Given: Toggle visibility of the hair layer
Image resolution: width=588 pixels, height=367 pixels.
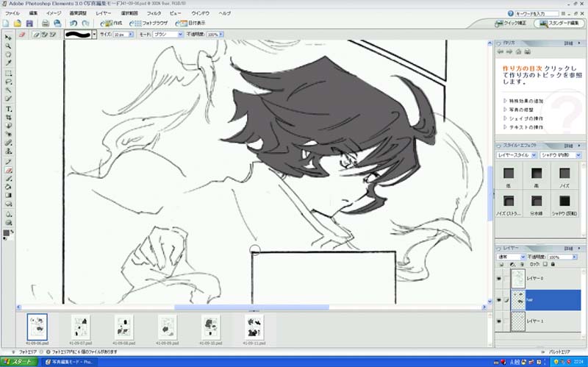Looking at the screenshot, I should pyautogui.click(x=499, y=300).
